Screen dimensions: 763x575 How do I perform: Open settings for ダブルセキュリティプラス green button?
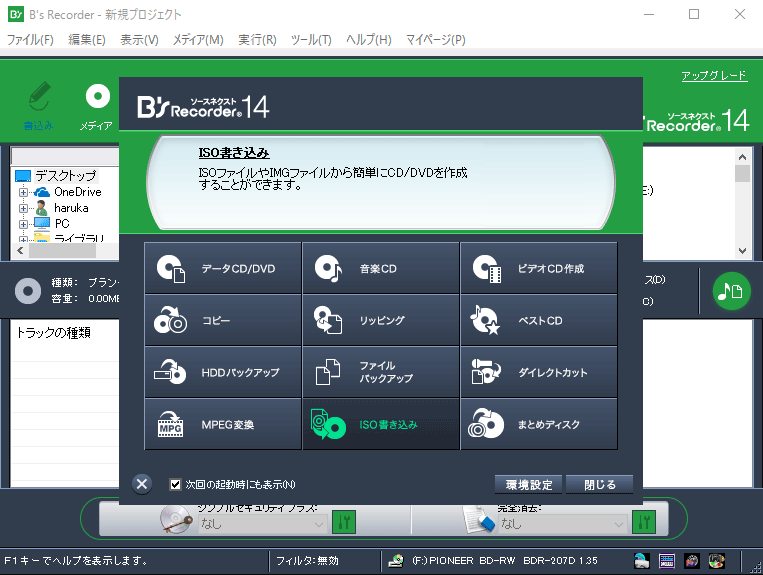(x=344, y=522)
